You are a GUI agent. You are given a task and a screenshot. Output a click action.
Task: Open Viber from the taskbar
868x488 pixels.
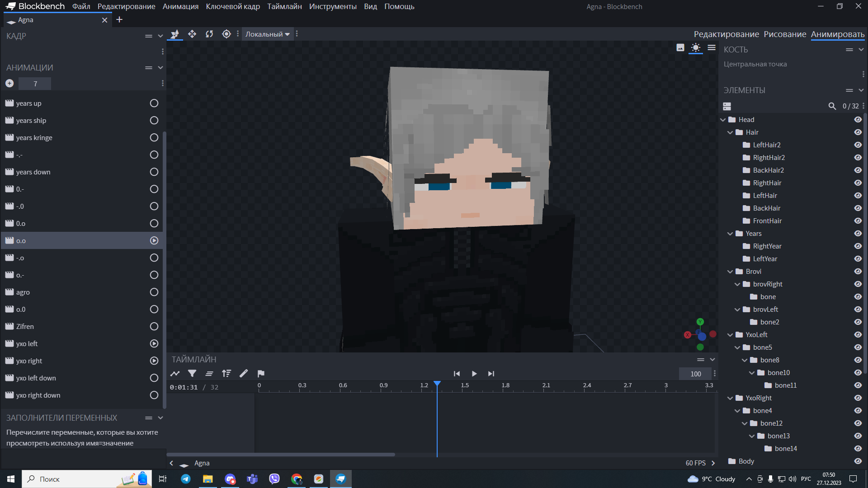(x=274, y=479)
